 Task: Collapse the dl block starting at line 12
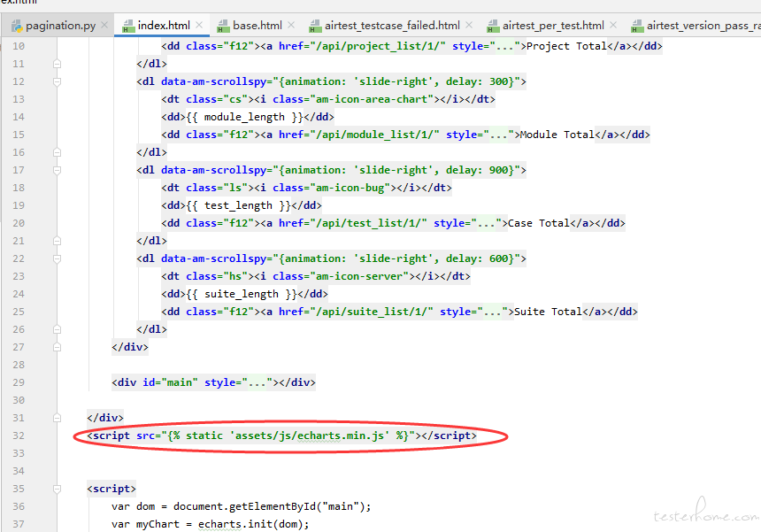coord(57,81)
